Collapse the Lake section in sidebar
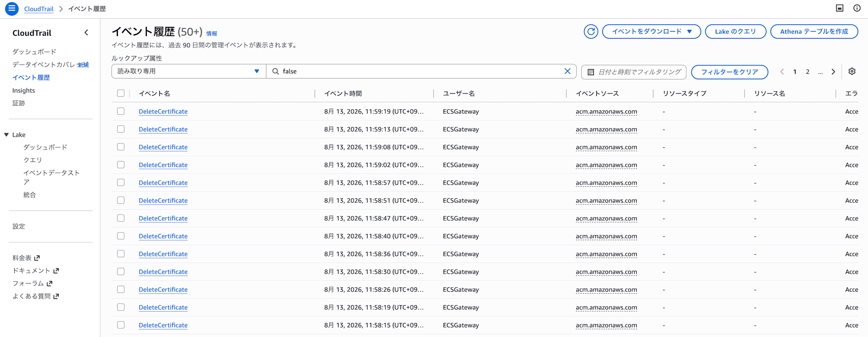 pos(7,135)
